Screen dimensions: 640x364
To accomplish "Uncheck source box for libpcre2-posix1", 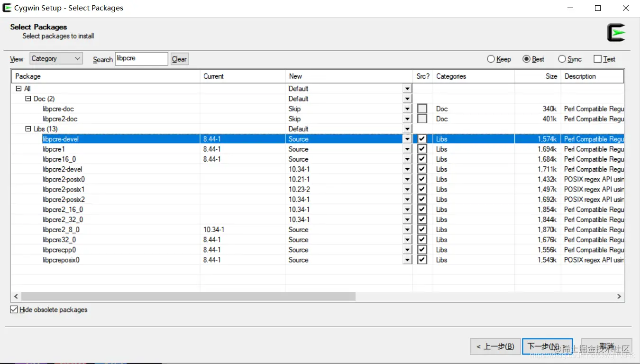I will click(x=422, y=190).
